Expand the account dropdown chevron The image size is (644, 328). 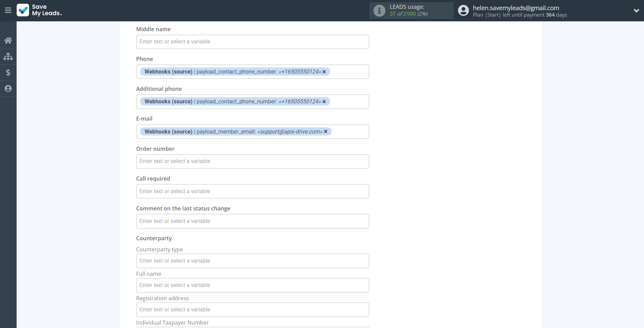[636, 11]
